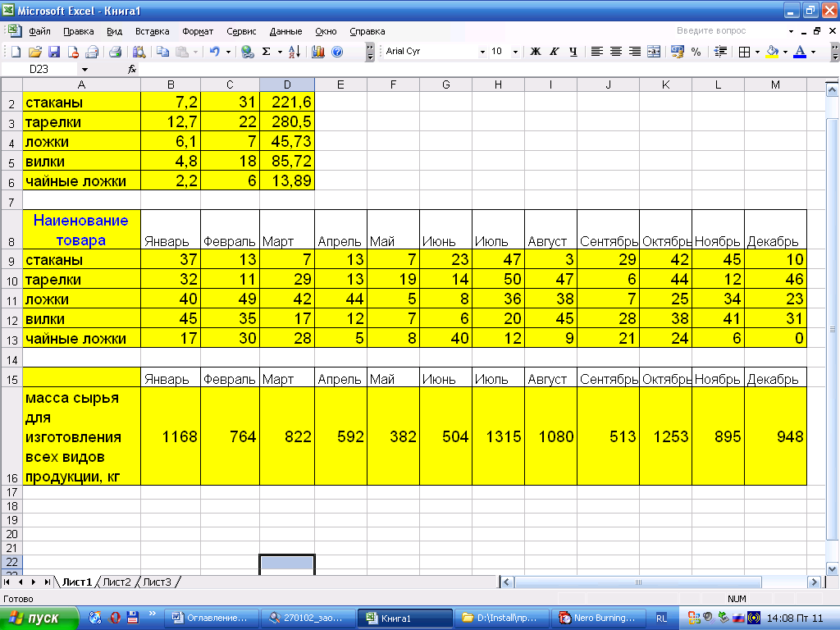Align text right
Viewport: 840px width, 630px height.
click(635, 52)
